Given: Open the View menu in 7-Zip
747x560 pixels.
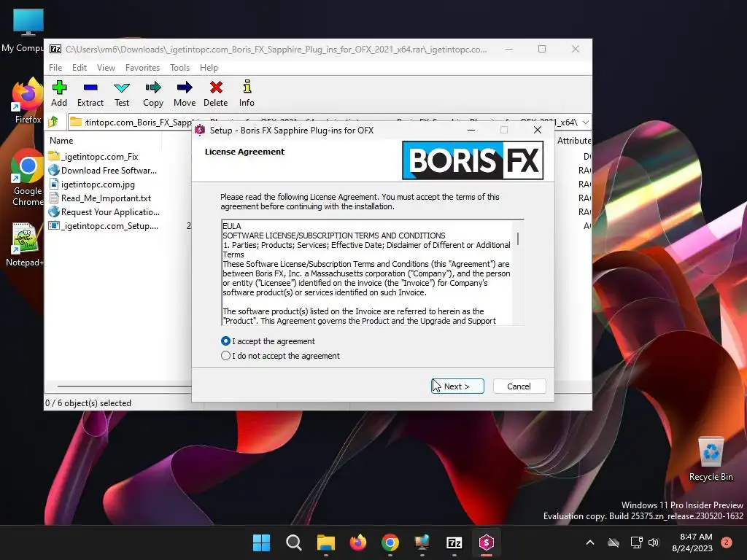Looking at the screenshot, I should point(106,68).
